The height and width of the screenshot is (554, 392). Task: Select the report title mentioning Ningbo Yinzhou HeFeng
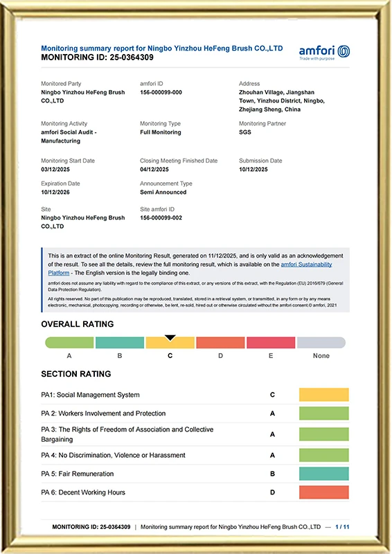(162, 48)
